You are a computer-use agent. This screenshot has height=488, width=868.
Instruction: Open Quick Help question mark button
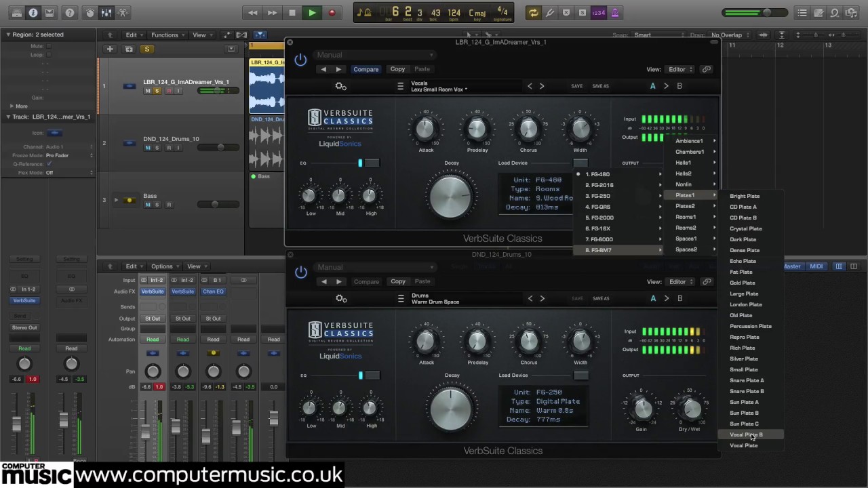click(69, 13)
